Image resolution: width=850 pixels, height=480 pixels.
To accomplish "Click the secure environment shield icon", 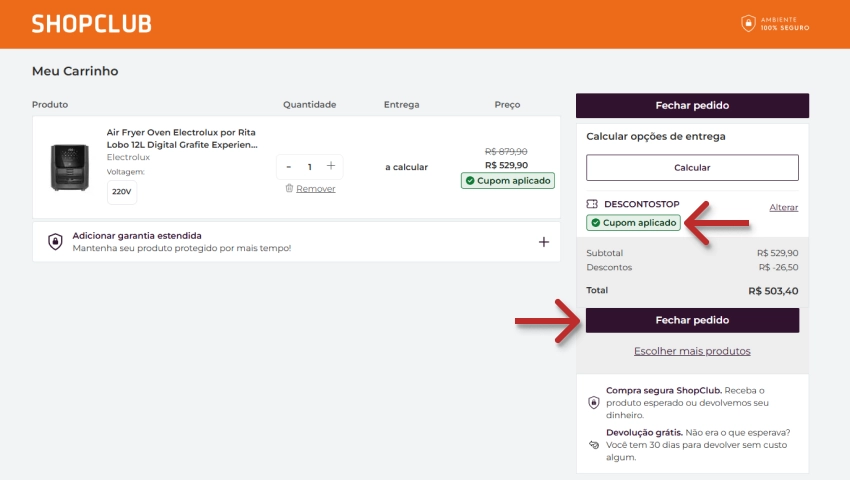I will coord(747,23).
